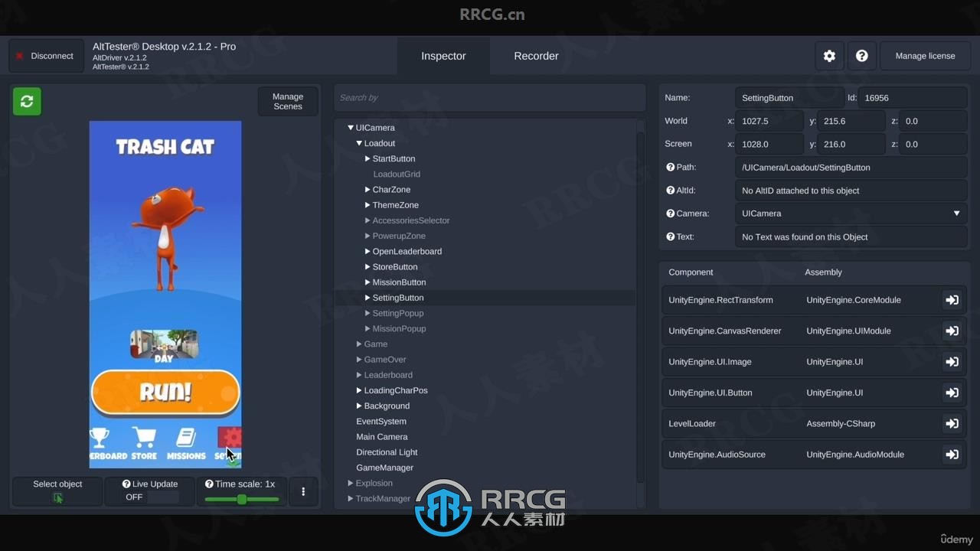Image resolution: width=980 pixels, height=551 pixels.
Task: Click the green refresh icon button
Action: (x=27, y=101)
